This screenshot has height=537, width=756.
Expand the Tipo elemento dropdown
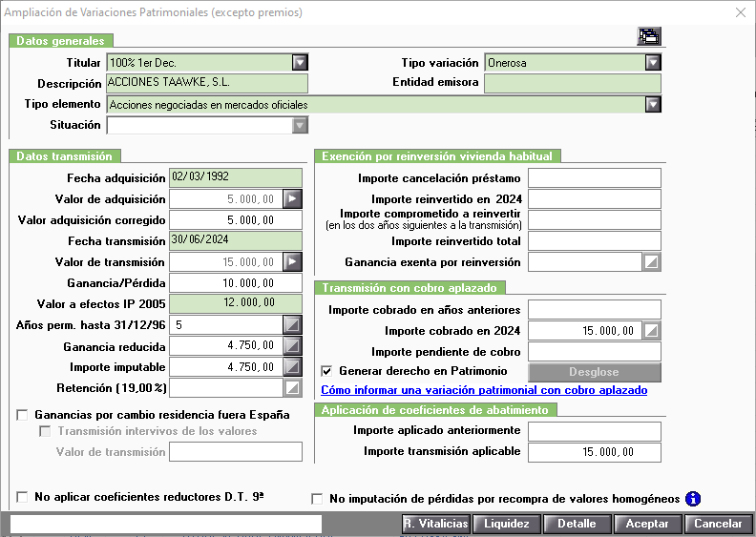click(653, 105)
